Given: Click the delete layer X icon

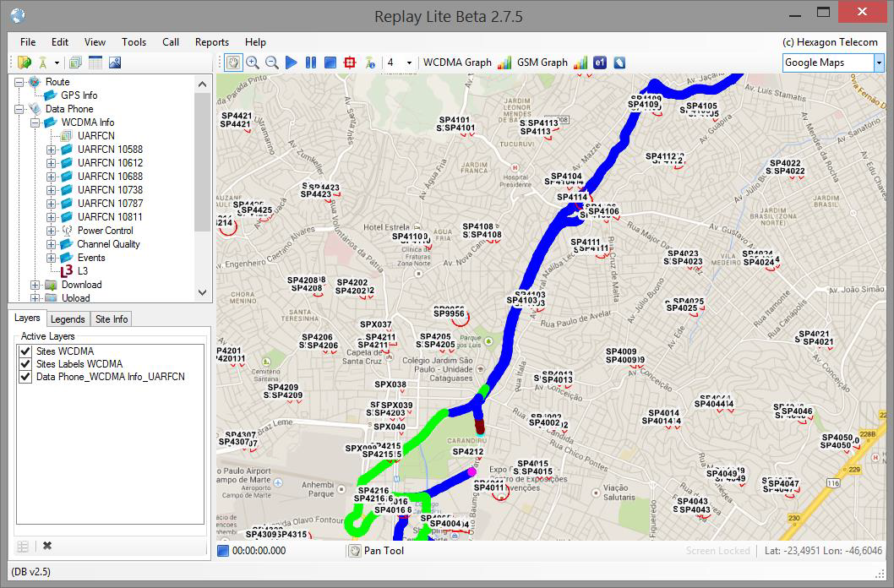Looking at the screenshot, I should [47, 547].
